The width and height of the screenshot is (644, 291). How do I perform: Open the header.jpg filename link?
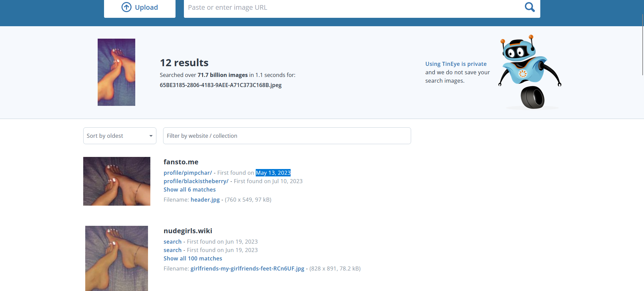pos(205,200)
